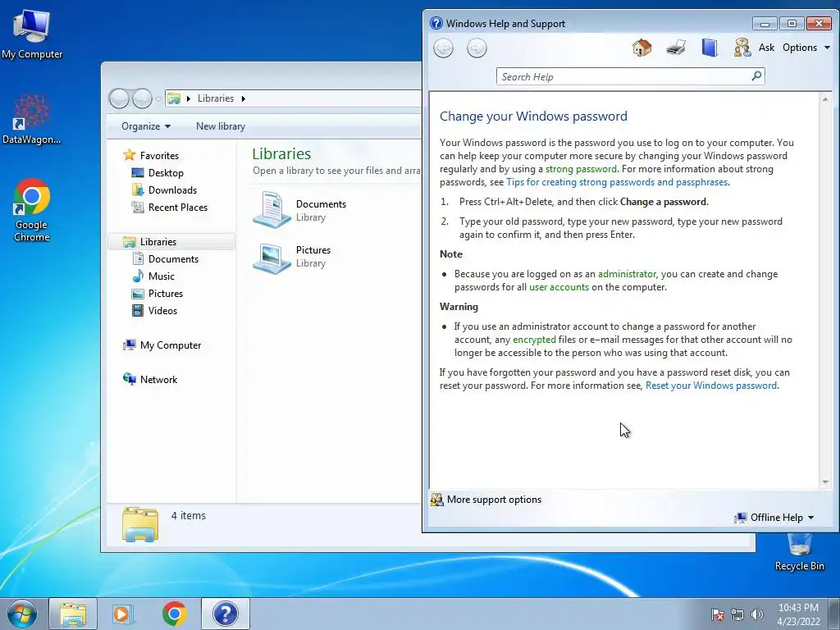Open the Offline Help dropdown
Image resolution: width=840 pixels, height=630 pixels.
point(782,518)
